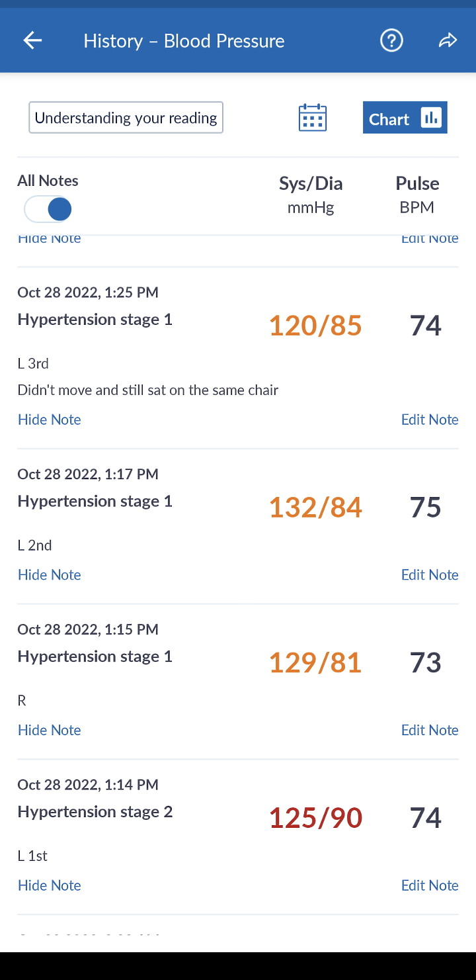Edit note on the 125/90 reading
Viewport: 476px width, 980px height.
coord(430,886)
